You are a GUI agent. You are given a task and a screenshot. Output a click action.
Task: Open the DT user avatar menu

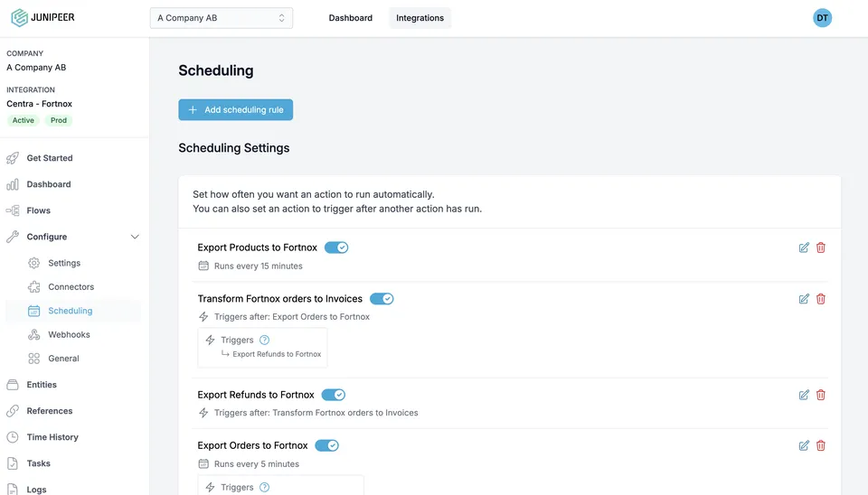[x=822, y=18]
